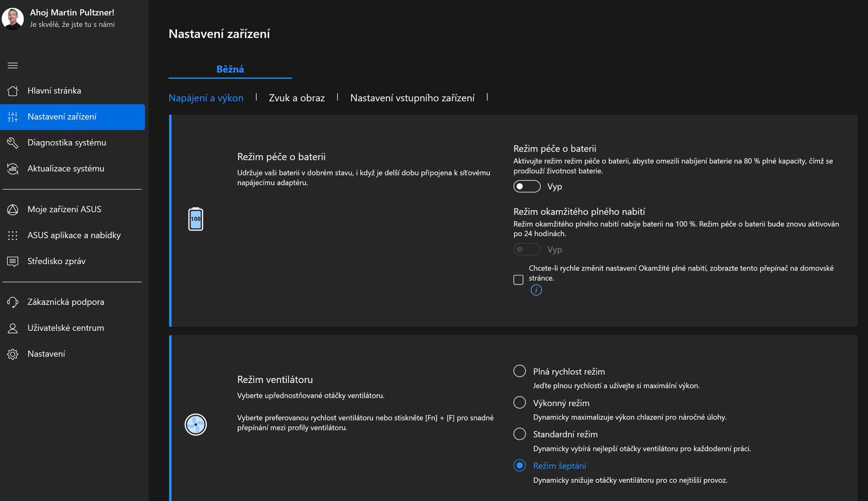Click Středisko zpráv message icon
Image resolution: width=868 pixels, height=501 pixels.
(x=13, y=262)
